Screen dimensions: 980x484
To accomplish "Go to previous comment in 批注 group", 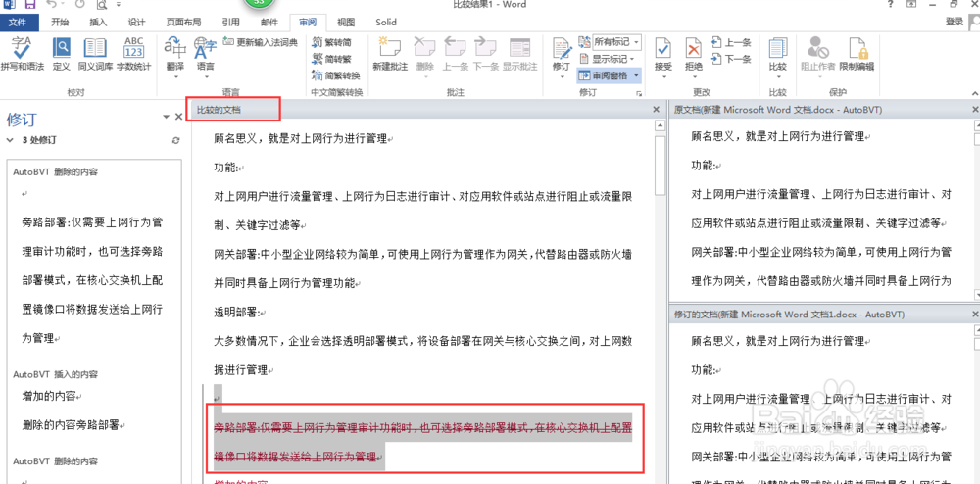I will tap(456, 54).
